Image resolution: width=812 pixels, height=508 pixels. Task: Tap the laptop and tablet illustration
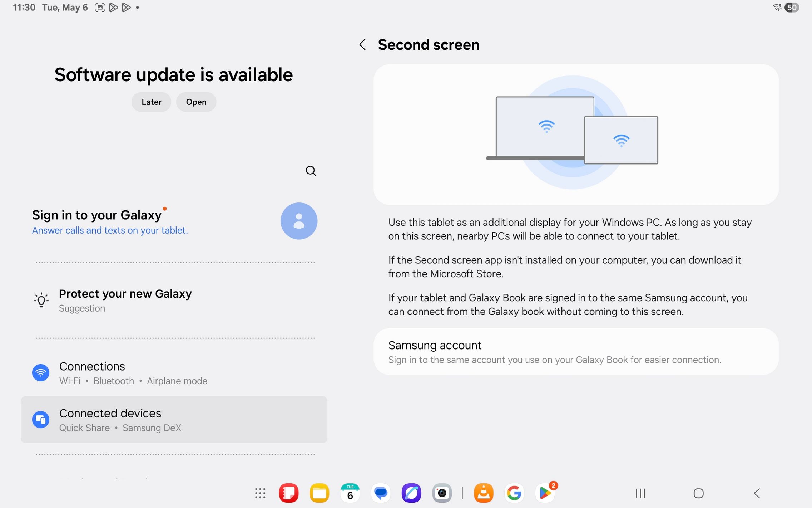pyautogui.click(x=572, y=132)
